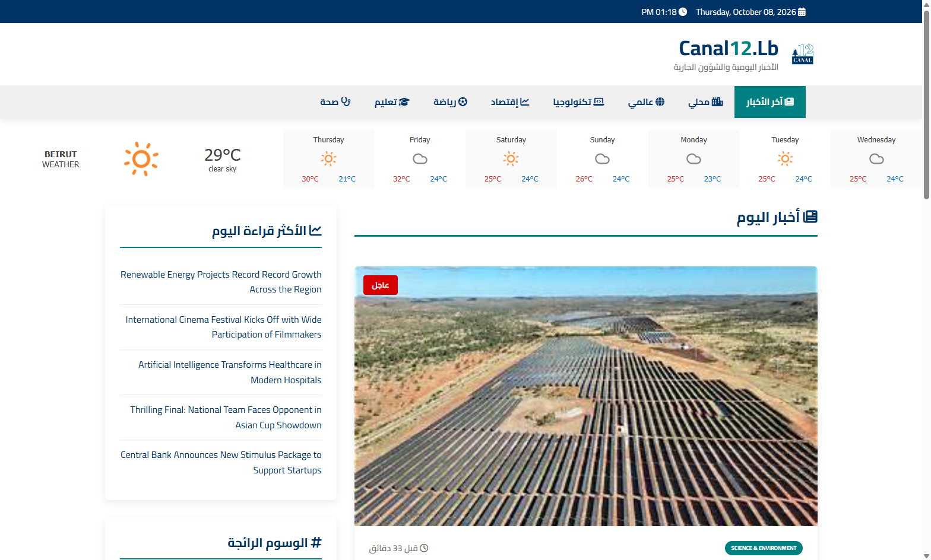This screenshot has width=931, height=560.
Task: Click the SCIENCE & ENVIRONMENT category badge
Action: [x=764, y=548]
